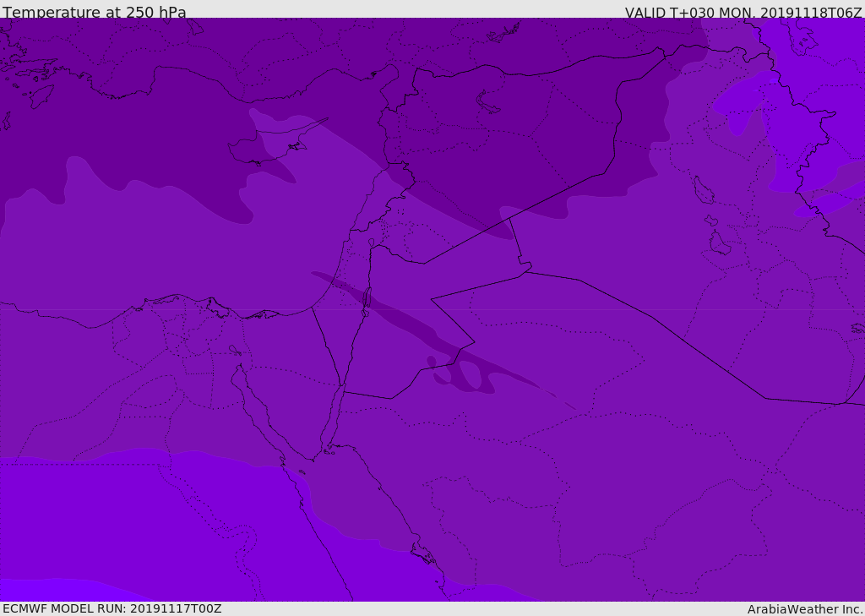Click the island of Cyprus
865x616 pixels.
coord(269,149)
